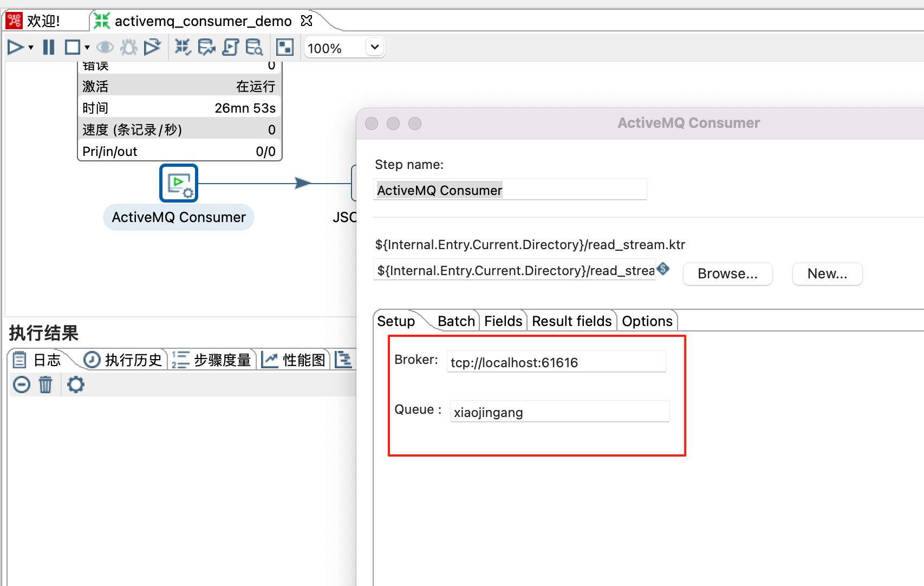Click the Browse... button

728,274
